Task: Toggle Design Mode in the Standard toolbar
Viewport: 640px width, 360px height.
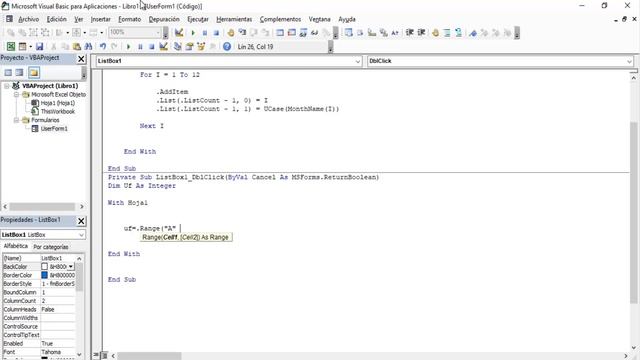Action: [x=163, y=47]
